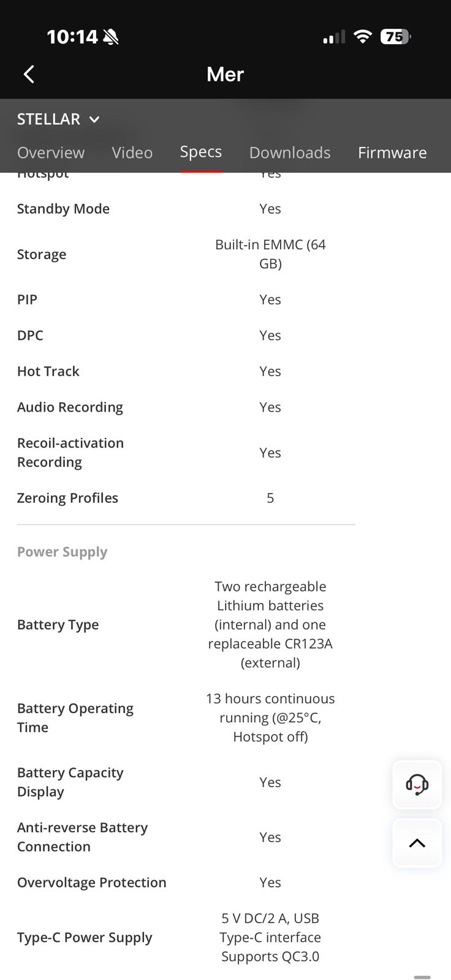The width and height of the screenshot is (451, 980).
Task: Switch to the Overview tab
Action: pos(51,153)
